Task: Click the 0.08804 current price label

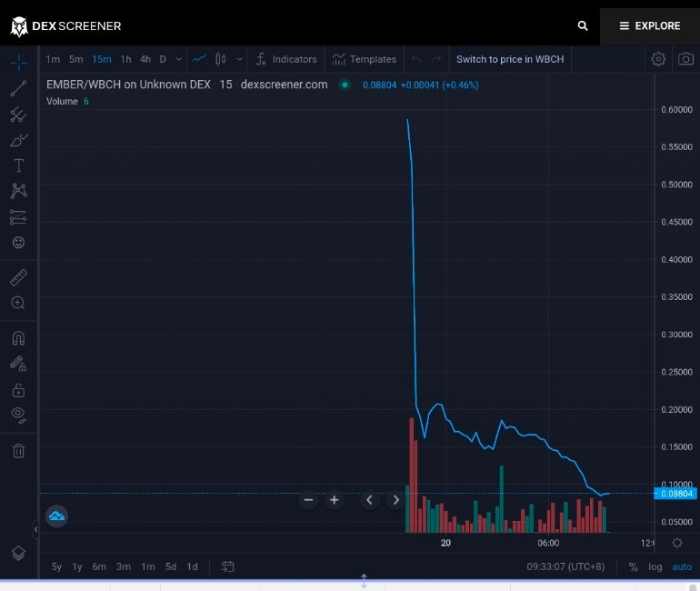Action: tap(675, 494)
